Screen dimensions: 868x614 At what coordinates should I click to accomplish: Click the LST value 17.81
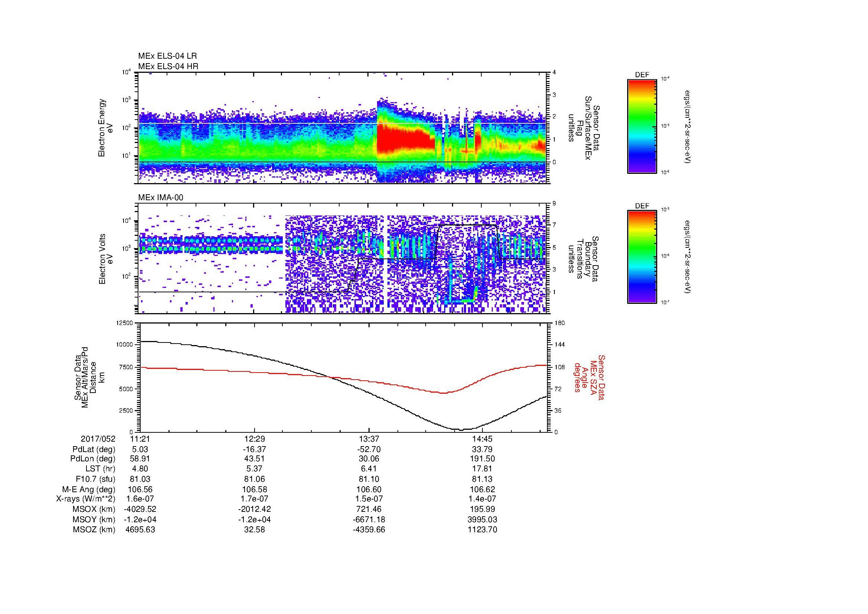(x=482, y=469)
